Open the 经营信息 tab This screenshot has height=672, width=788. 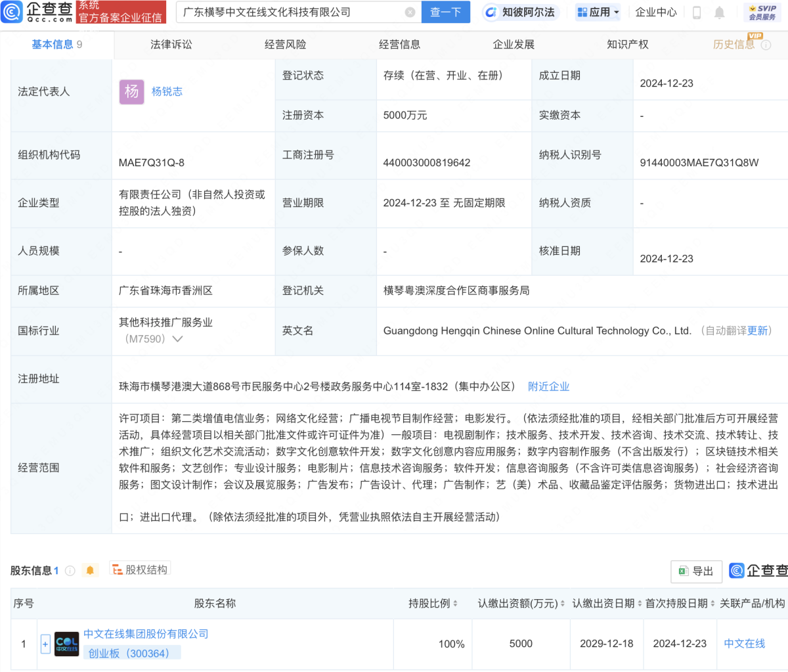pyautogui.click(x=400, y=45)
